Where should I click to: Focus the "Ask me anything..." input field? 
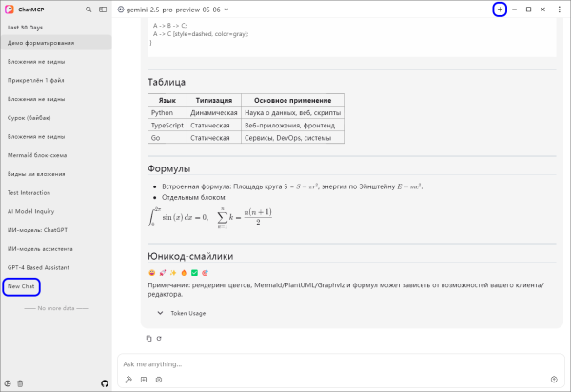point(333,363)
